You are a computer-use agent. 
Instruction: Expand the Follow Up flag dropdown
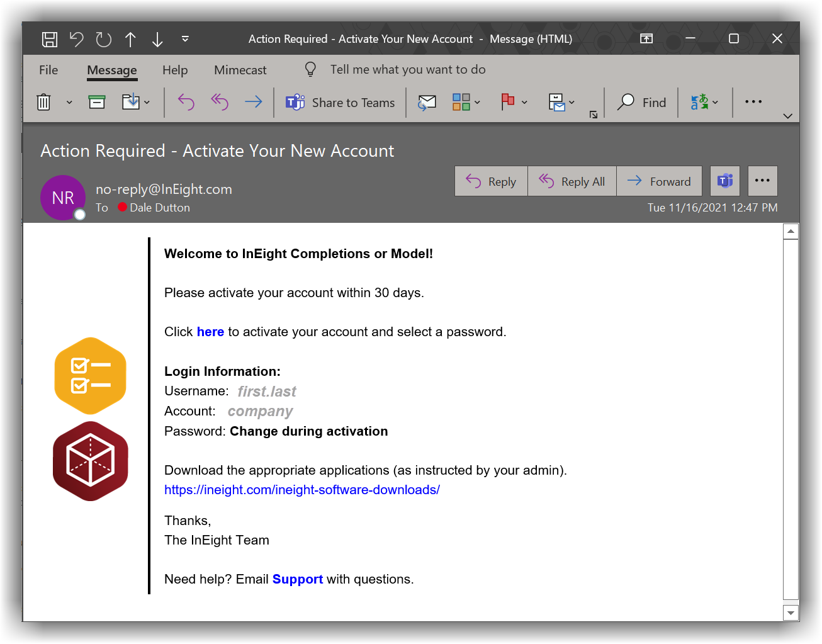coord(524,102)
